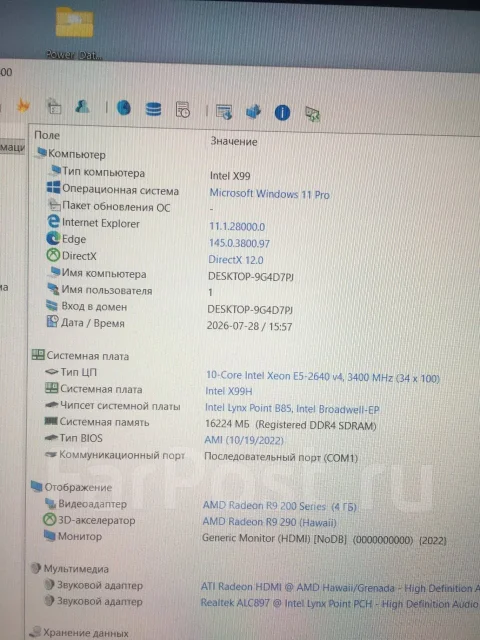Click the Internet Explorer row icon
480x640 pixels.
(53, 222)
